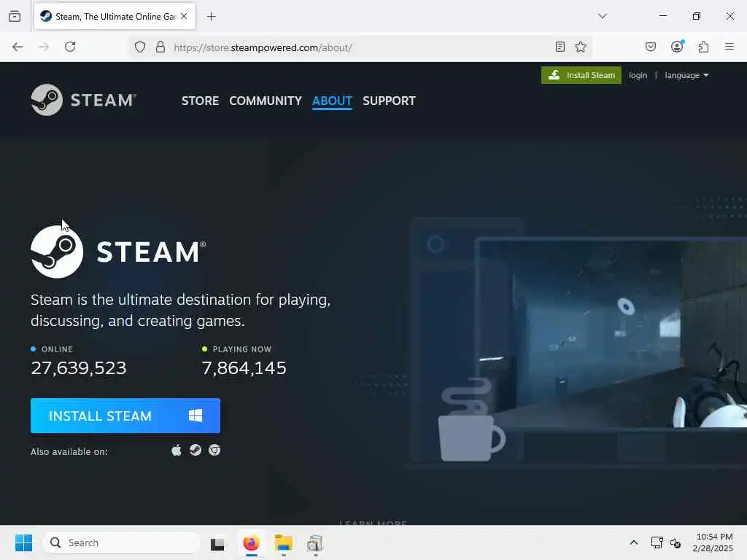Select the Steam browser tab
This screenshot has height=560, width=747.
coord(115,17)
